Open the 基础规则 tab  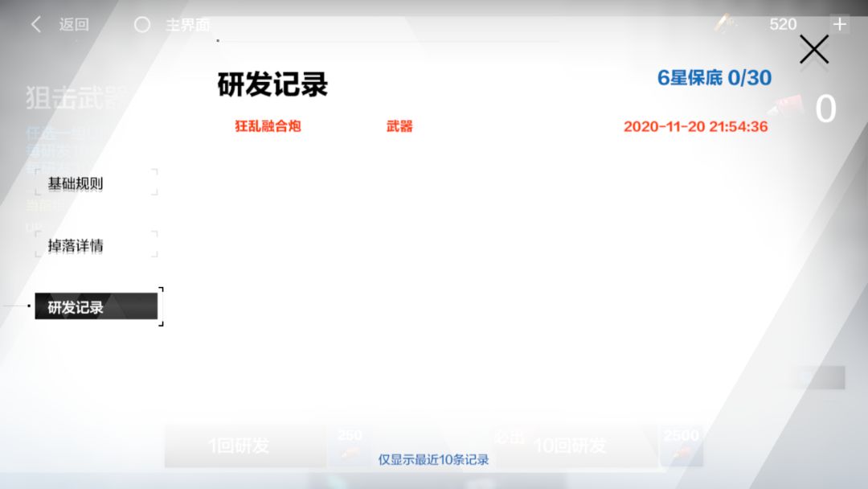click(96, 183)
